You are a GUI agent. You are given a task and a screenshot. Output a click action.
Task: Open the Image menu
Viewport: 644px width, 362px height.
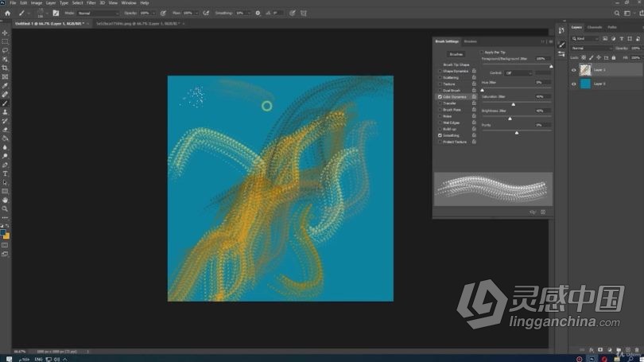click(37, 3)
